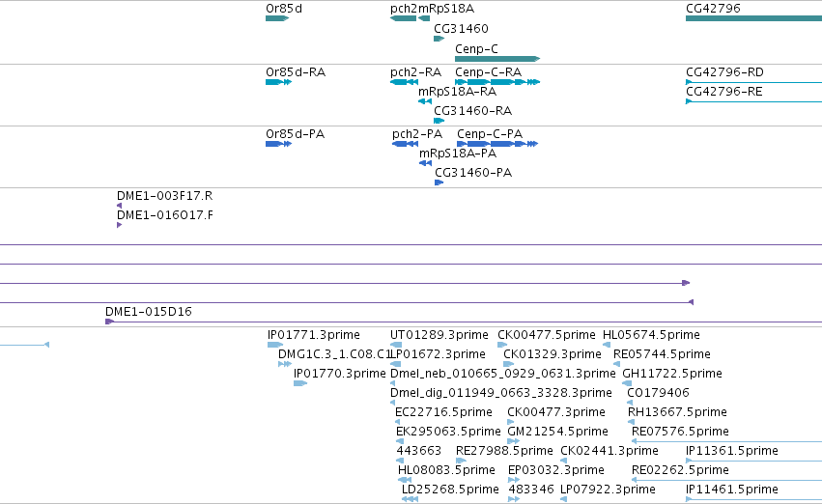Click the DME1-015D16 feature label

[149, 312]
